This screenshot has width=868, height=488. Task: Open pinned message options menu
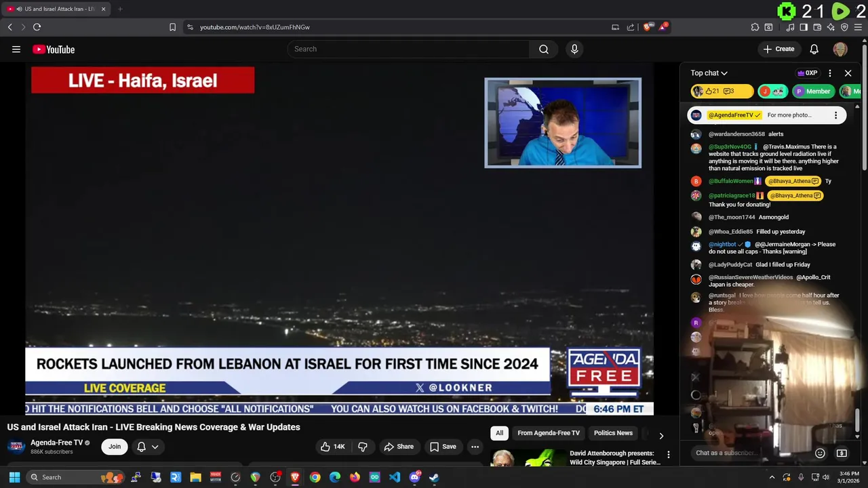[x=835, y=115]
